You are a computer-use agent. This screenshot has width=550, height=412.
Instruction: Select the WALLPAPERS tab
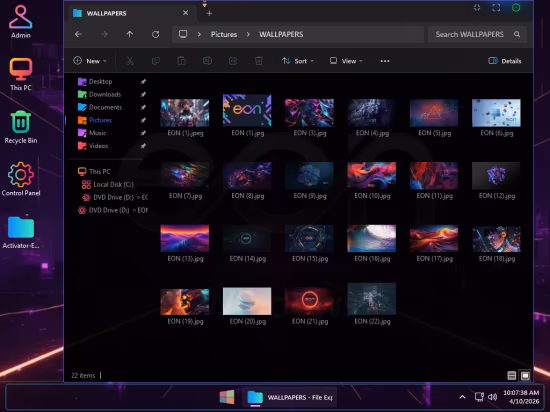coord(130,13)
